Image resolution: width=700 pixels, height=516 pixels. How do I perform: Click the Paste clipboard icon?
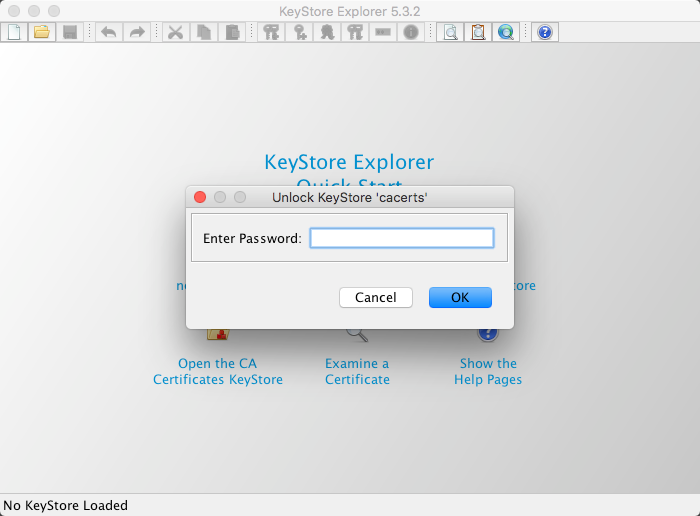tap(232, 32)
